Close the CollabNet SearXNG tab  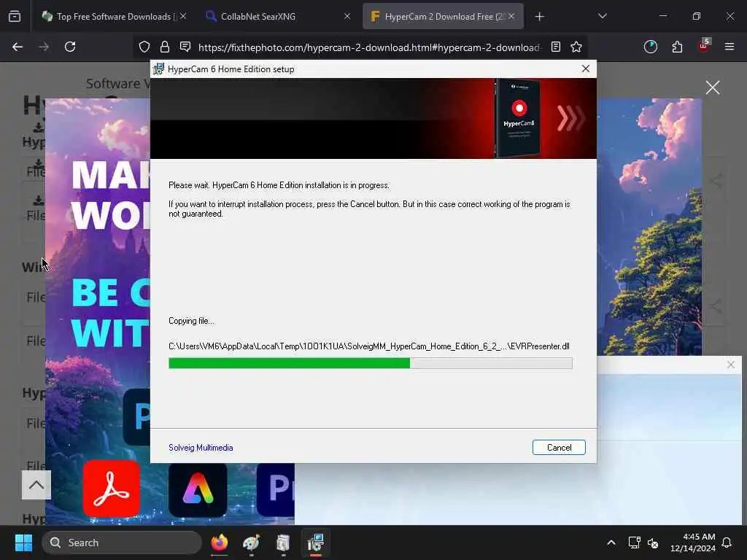click(347, 16)
